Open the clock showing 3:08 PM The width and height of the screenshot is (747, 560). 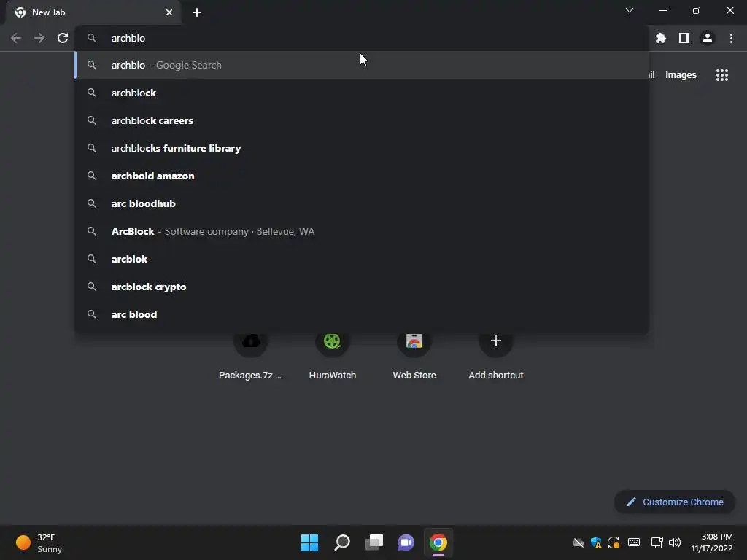(712, 542)
